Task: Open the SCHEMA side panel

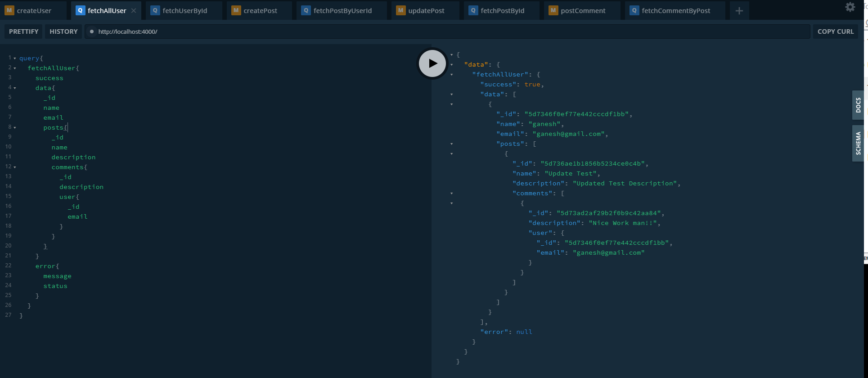Action: (x=858, y=143)
